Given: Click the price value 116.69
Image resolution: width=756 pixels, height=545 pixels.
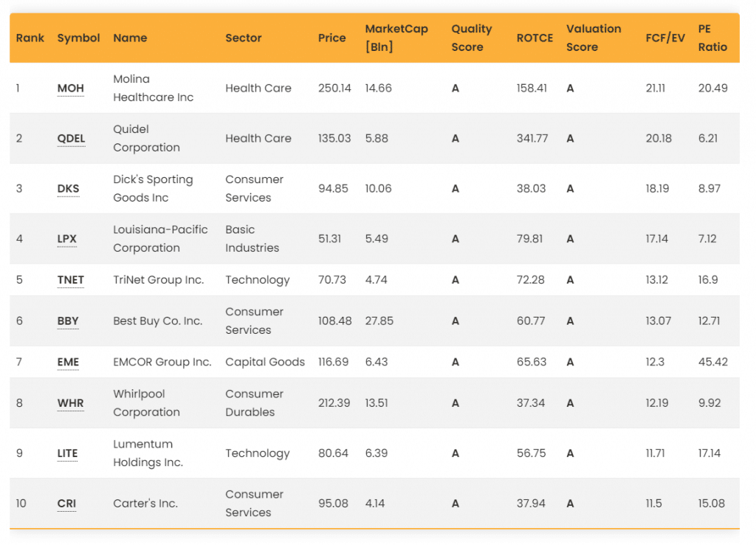Looking at the screenshot, I should click(333, 362).
